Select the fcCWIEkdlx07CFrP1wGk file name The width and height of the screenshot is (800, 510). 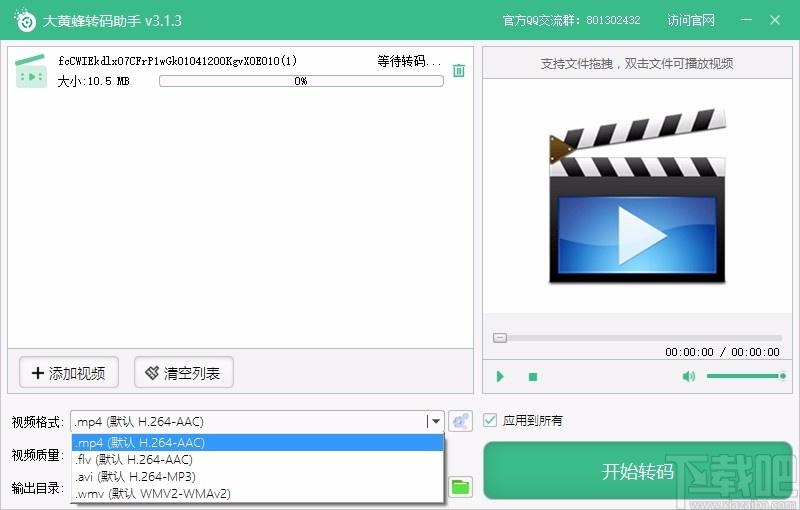[178, 61]
